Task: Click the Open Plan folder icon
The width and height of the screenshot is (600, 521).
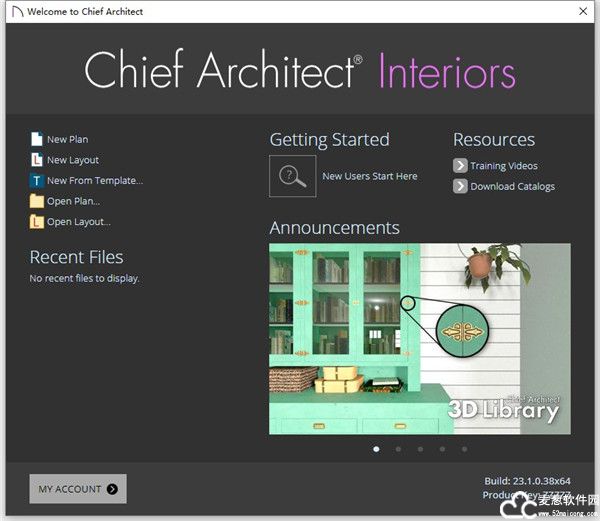Action: (37, 201)
